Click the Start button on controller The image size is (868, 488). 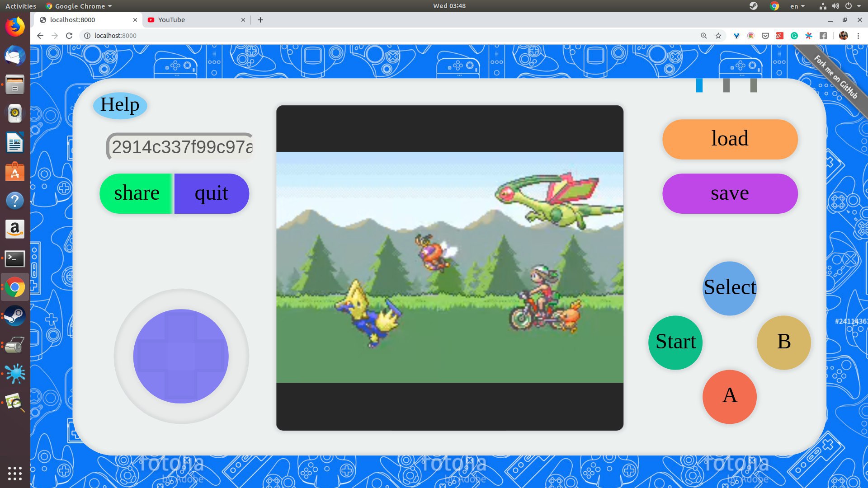click(x=675, y=342)
